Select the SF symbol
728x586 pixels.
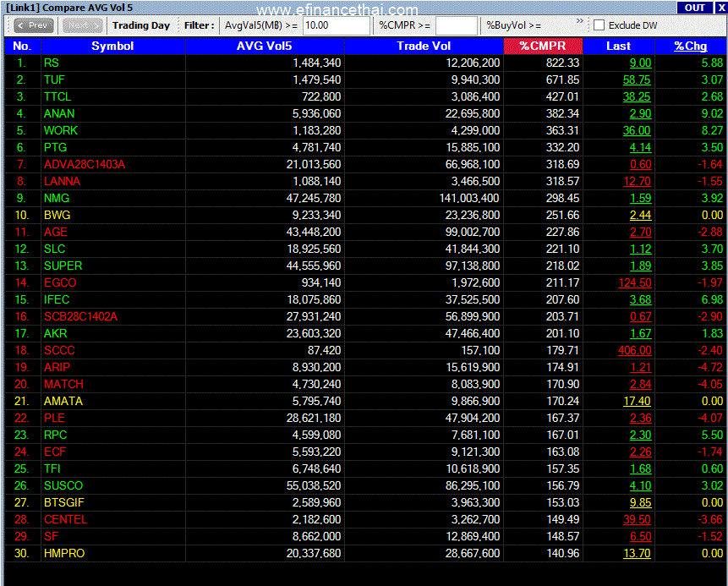pos(51,536)
